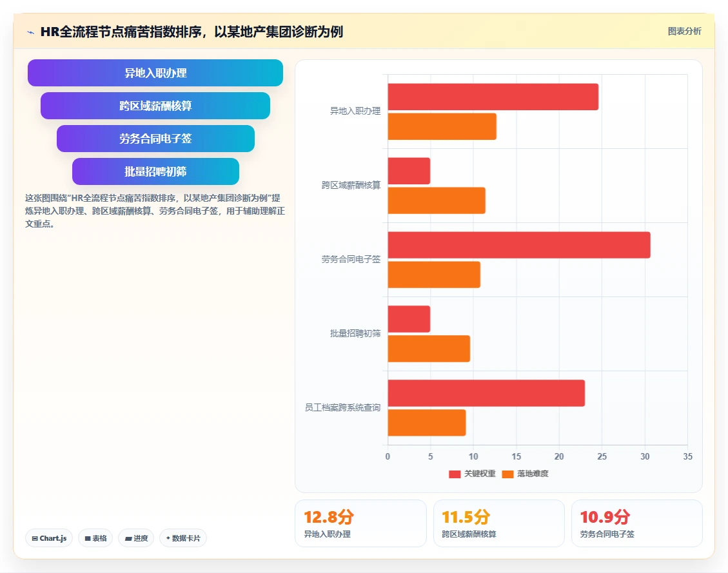Viewport: 728px width, 573px height.
Task: Click orange bar for 批量招聘初筛
Action: click(429, 349)
